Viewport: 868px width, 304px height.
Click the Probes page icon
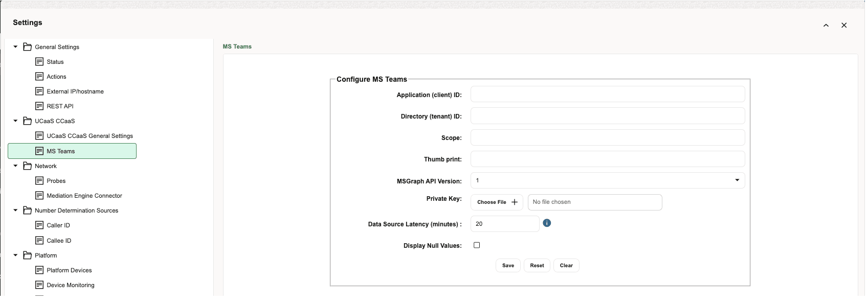39,180
